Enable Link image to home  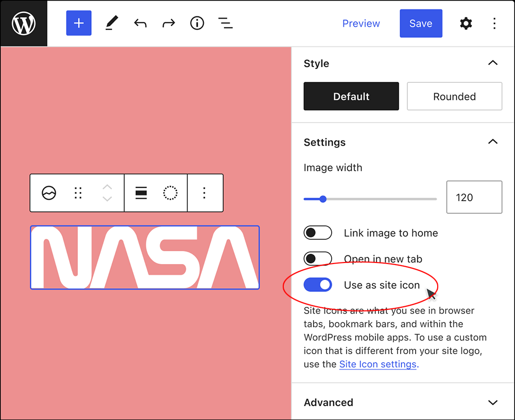318,233
